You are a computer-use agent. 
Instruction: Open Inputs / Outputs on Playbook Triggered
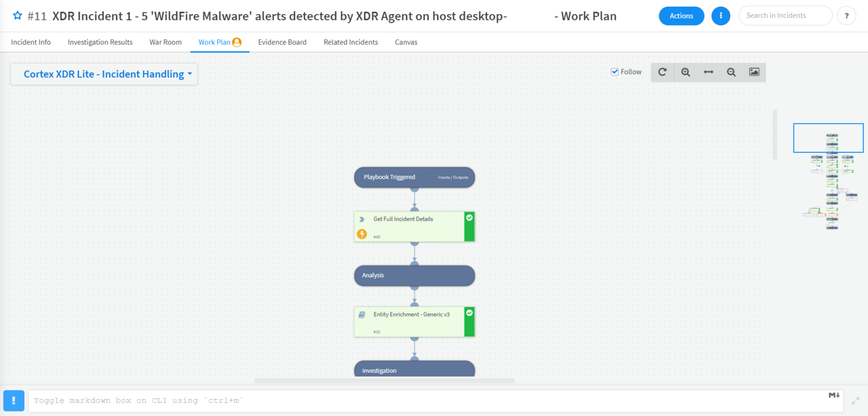click(453, 177)
